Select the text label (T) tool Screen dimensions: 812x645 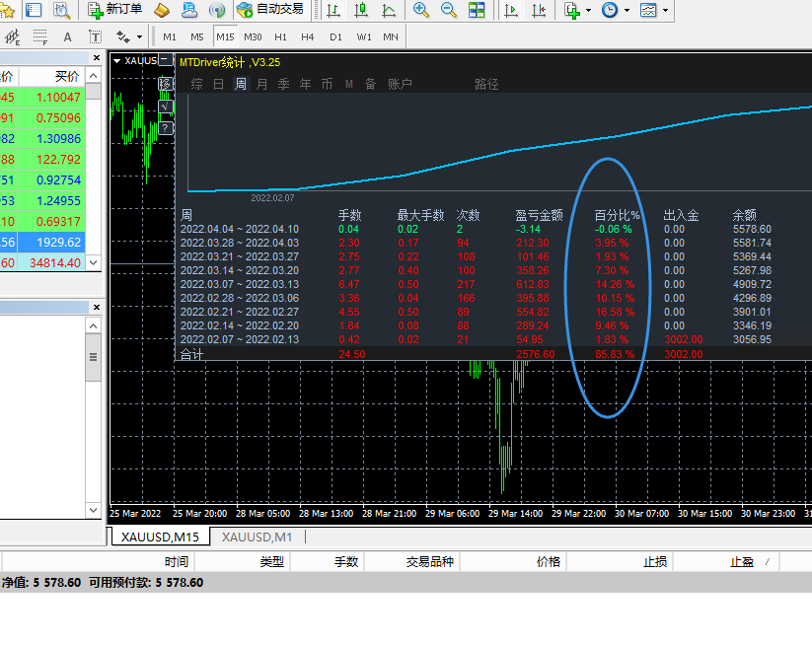coord(96,36)
